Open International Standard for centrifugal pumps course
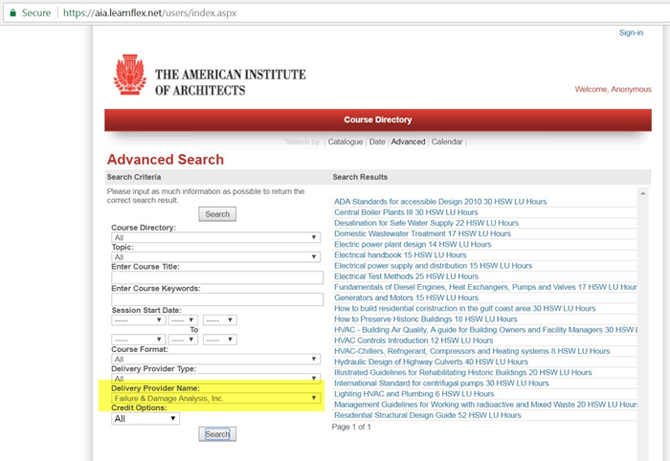This screenshot has width=670, height=461. click(x=441, y=383)
